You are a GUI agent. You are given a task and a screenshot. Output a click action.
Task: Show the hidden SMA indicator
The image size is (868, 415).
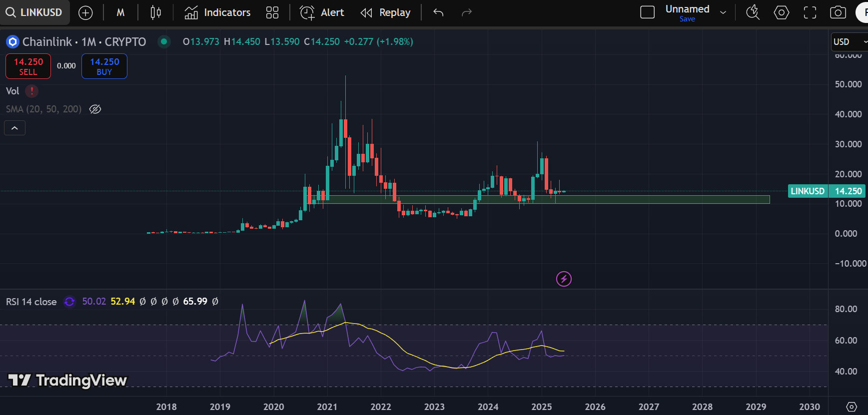pyautogui.click(x=95, y=109)
